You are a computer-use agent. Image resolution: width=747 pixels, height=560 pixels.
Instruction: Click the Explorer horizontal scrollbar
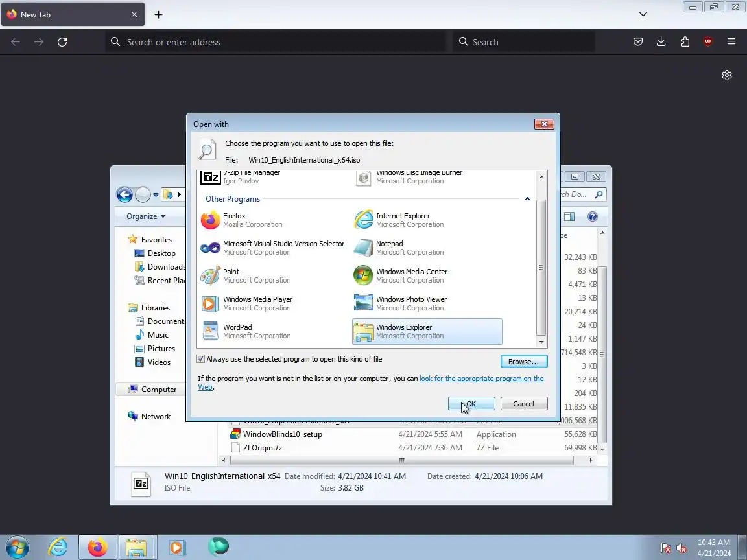point(401,460)
